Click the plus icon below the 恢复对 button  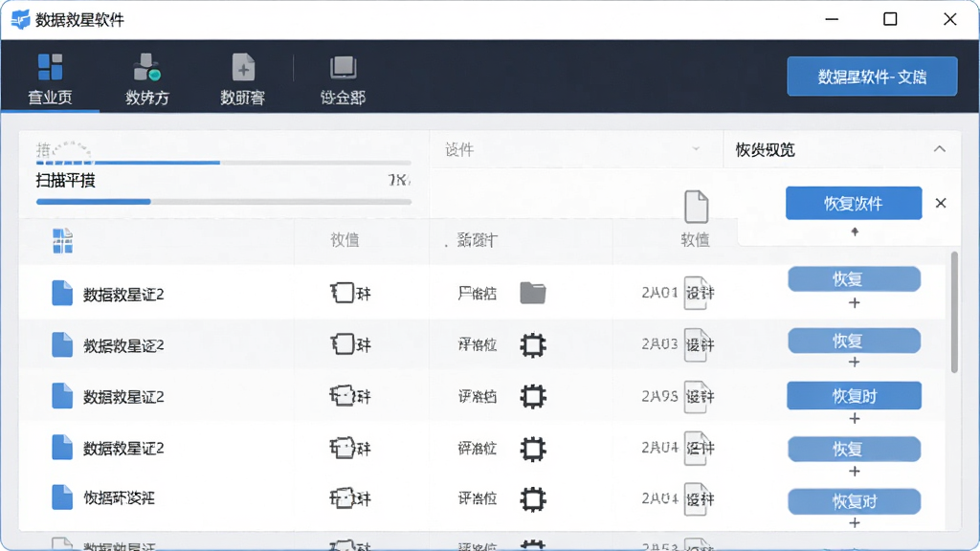tap(855, 522)
